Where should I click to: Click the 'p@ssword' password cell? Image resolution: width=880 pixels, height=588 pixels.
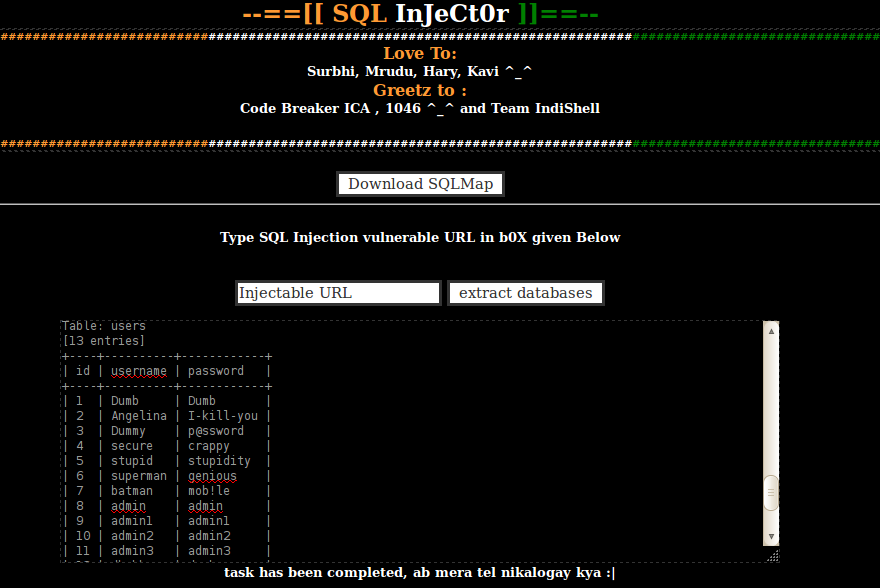point(216,431)
